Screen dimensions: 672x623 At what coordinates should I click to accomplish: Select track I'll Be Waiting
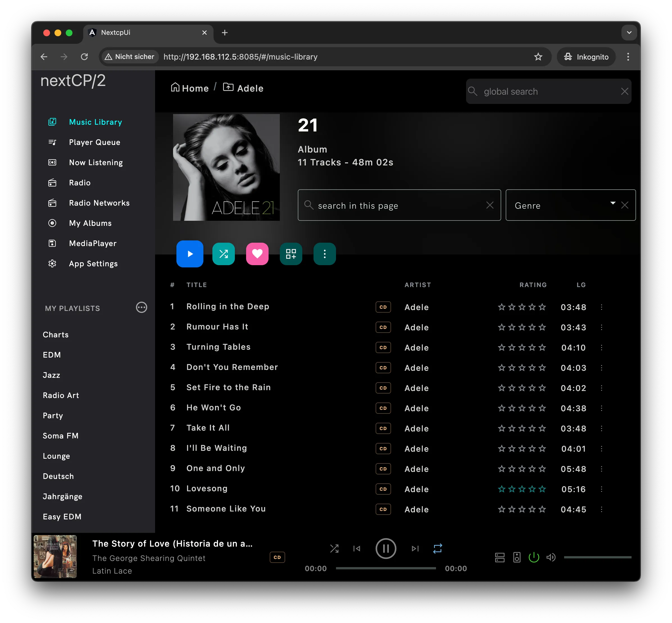217,448
